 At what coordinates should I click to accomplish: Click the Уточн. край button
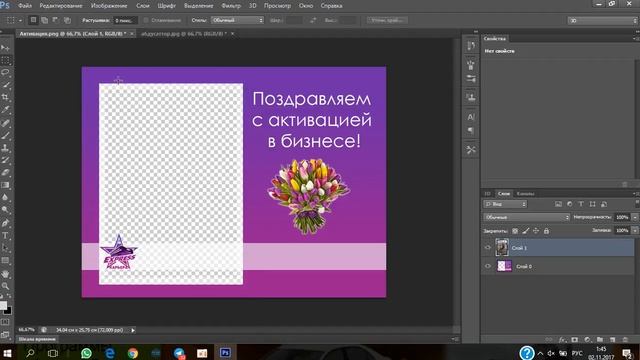[x=387, y=20]
